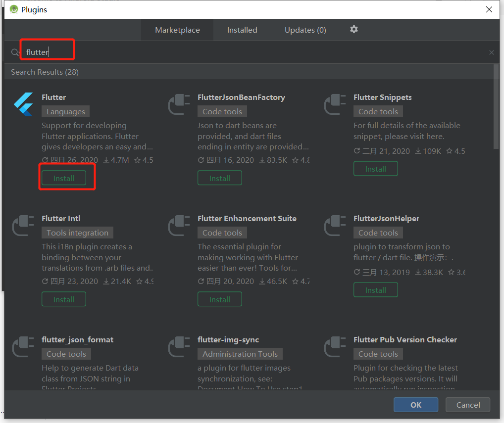Click Code tools tag under Flutter Snippets
Image resolution: width=504 pixels, height=423 pixels.
[x=378, y=111]
